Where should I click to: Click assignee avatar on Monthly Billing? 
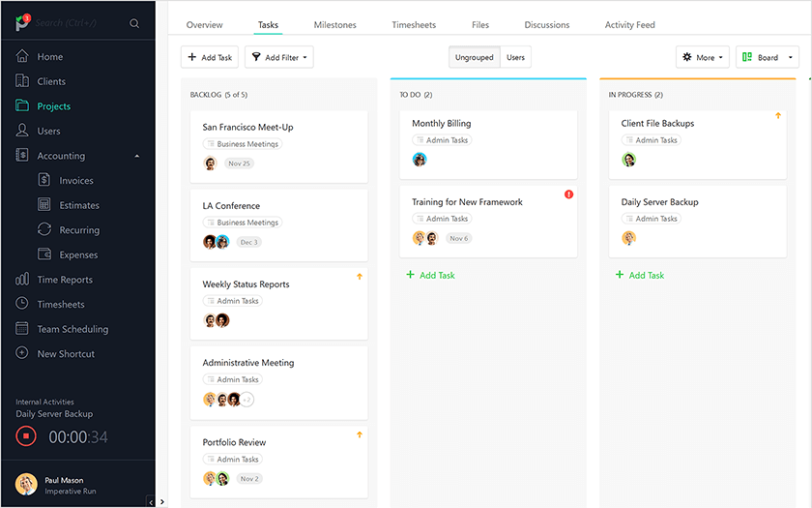pos(420,160)
